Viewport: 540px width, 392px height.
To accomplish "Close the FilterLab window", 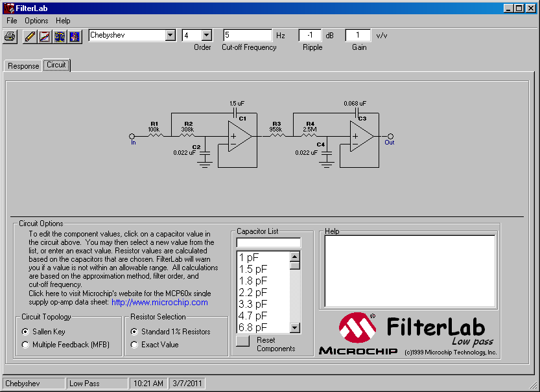I will (x=531, y=8).
